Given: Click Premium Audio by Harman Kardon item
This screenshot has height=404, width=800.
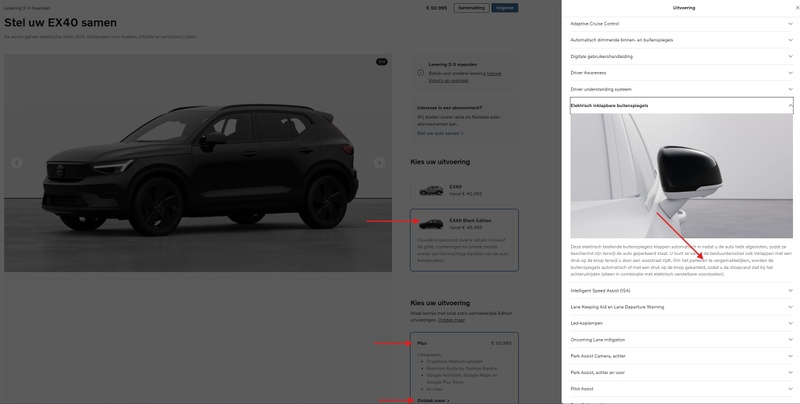Looking at the screenshot, I should coord(462,368).
